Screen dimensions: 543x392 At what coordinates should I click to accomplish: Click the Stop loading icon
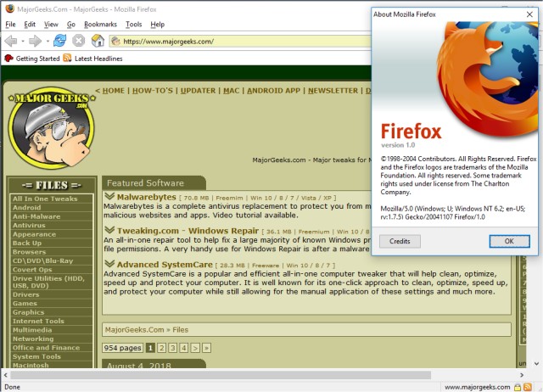click(79, 41)
